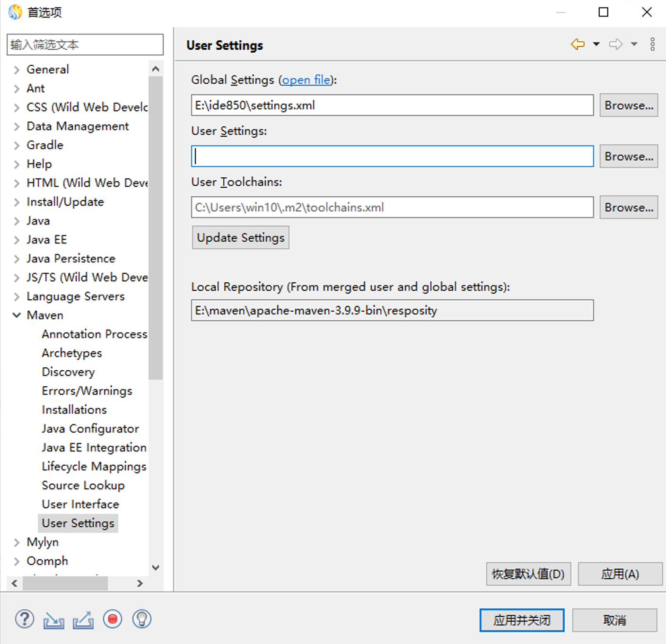Click the open file link
The width and height of the screenshot is (666, 644).
click(x=306, y=80)
